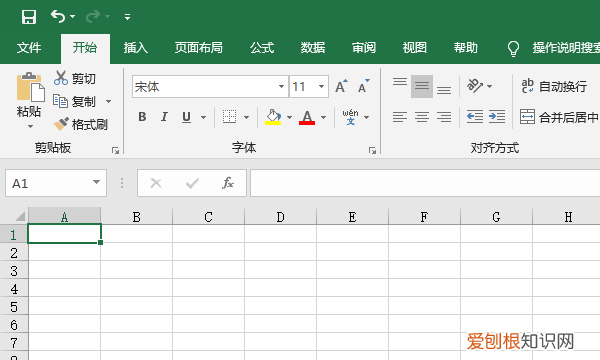Click the Redo arrow icon
The image size is (600, 360).
click(93, 16)
